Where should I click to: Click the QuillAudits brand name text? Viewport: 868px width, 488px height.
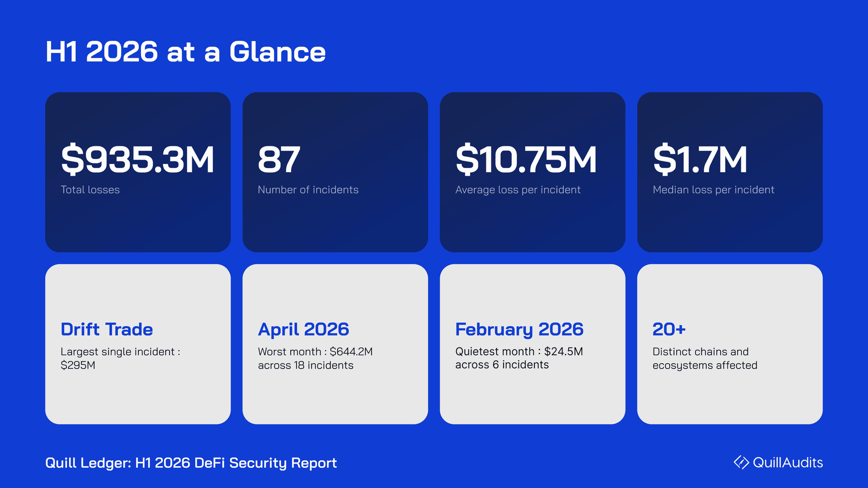[788, 462]
